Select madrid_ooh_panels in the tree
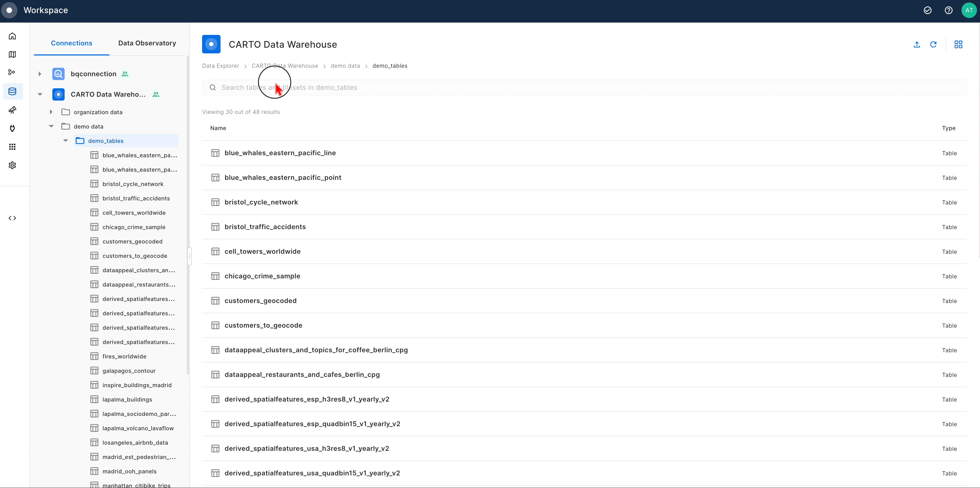The image size is (980, 488). [x=129, y=471]
